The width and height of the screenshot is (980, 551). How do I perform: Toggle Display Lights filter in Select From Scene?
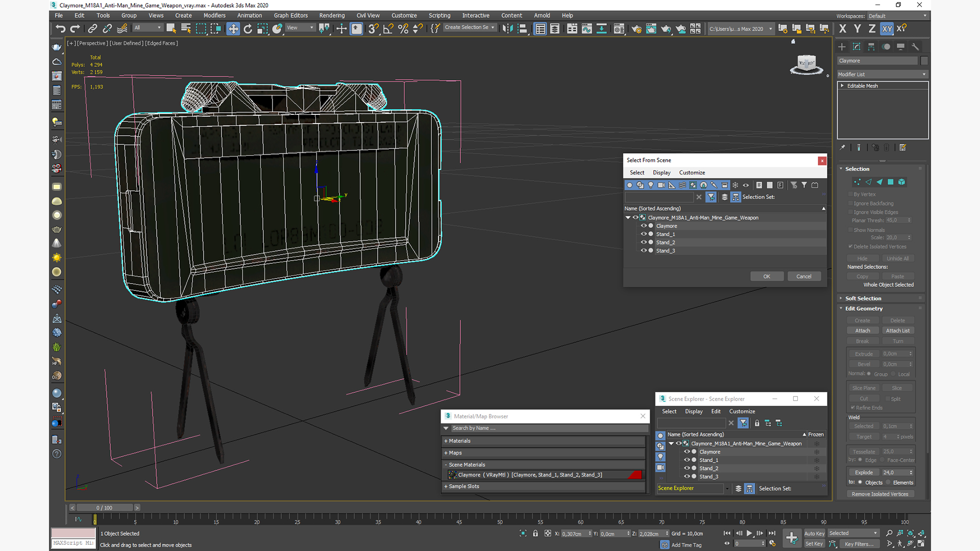tap(651, 185)
